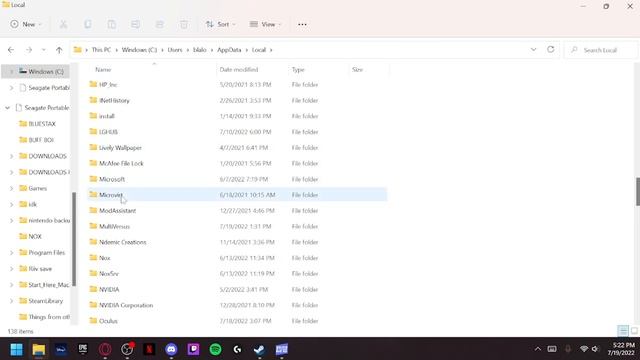
Task: Show hidden system tray icons
Action: point(538,349)
